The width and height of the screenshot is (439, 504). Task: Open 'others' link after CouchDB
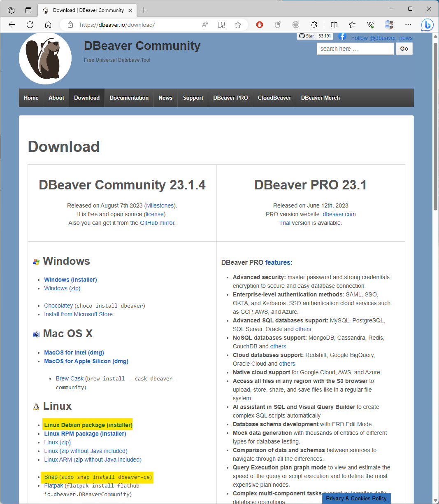pos(278,346)
